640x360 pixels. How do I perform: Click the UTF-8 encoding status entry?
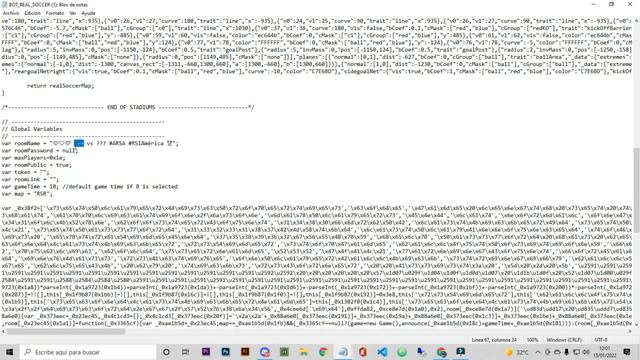pyautogui.click(x=601, y=340)
